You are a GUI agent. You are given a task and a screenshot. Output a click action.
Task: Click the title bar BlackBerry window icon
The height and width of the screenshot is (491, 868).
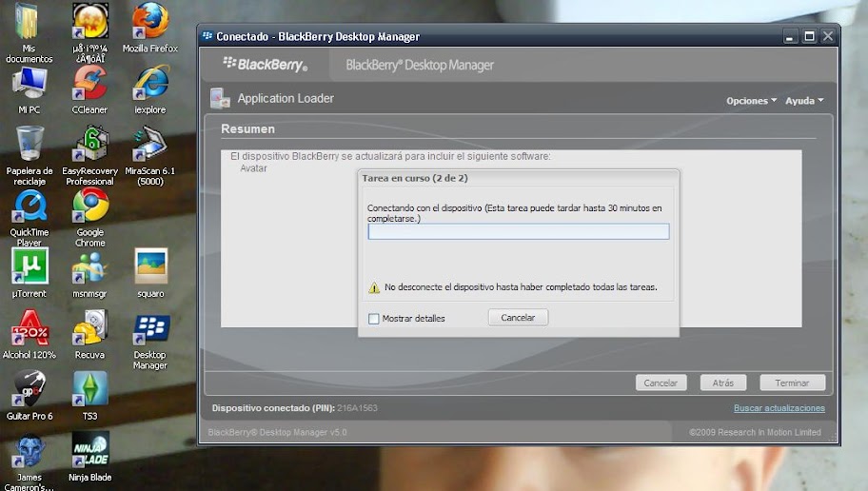click(207, 36)
